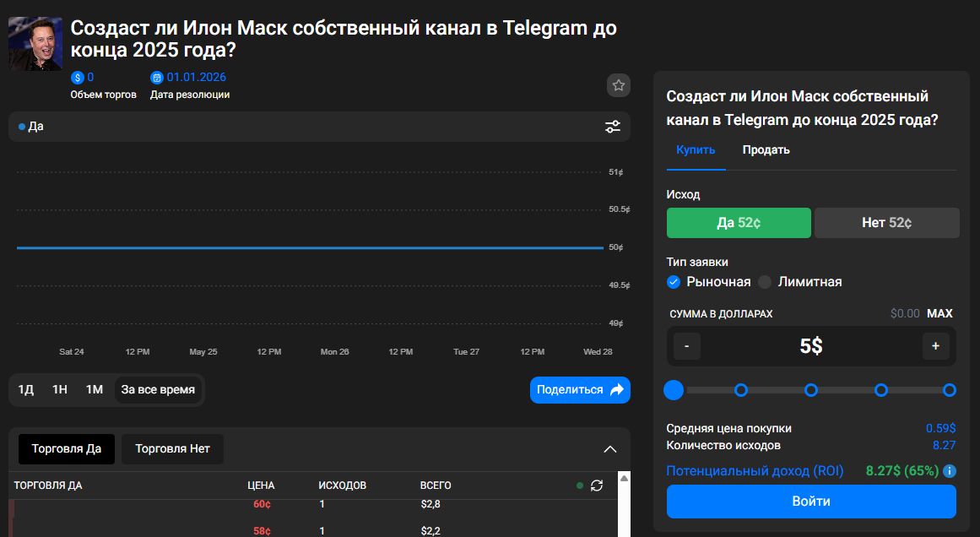The image size is (980, 537).
Task: Toggle the Да series in chart legend
Action: pos(31,127)
